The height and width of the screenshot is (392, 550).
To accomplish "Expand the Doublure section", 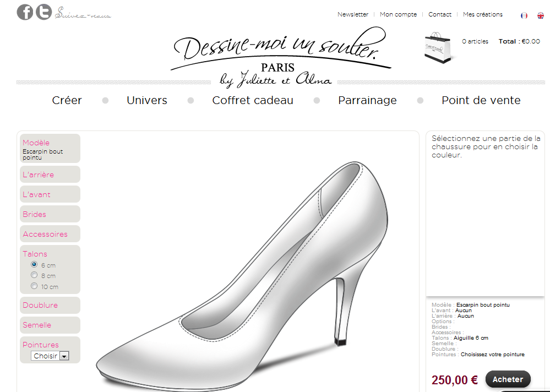I will (x=40, y=305).
